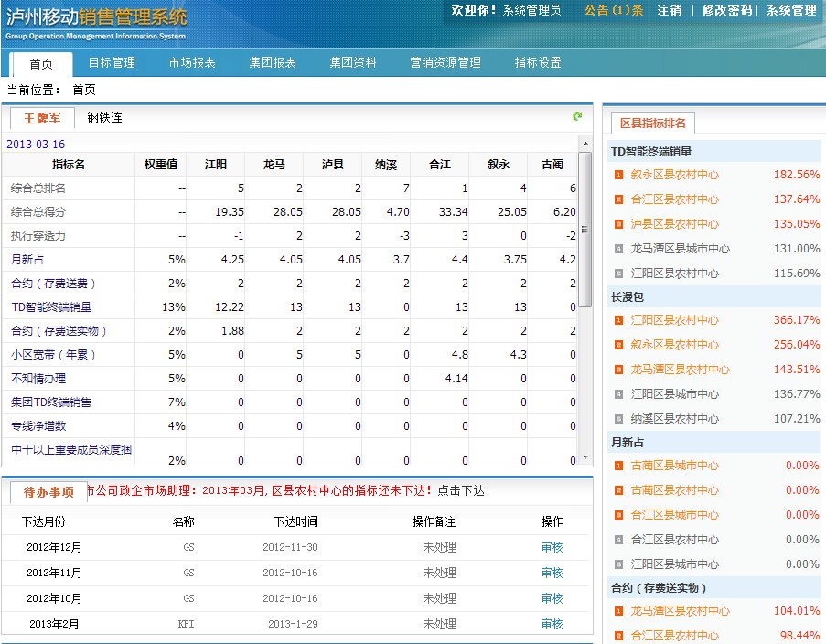Open the 公告(1)条 announcement link
This screenshot has width=826, height=644.
tap(614, 10)
